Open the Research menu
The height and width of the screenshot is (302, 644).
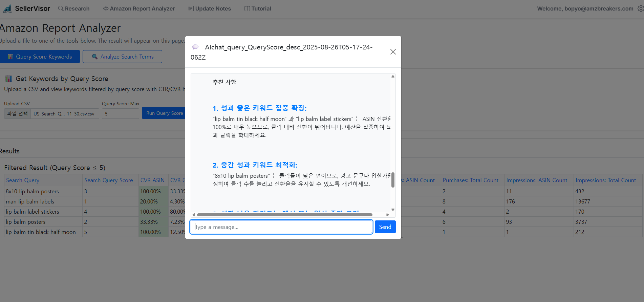(74, 8)
